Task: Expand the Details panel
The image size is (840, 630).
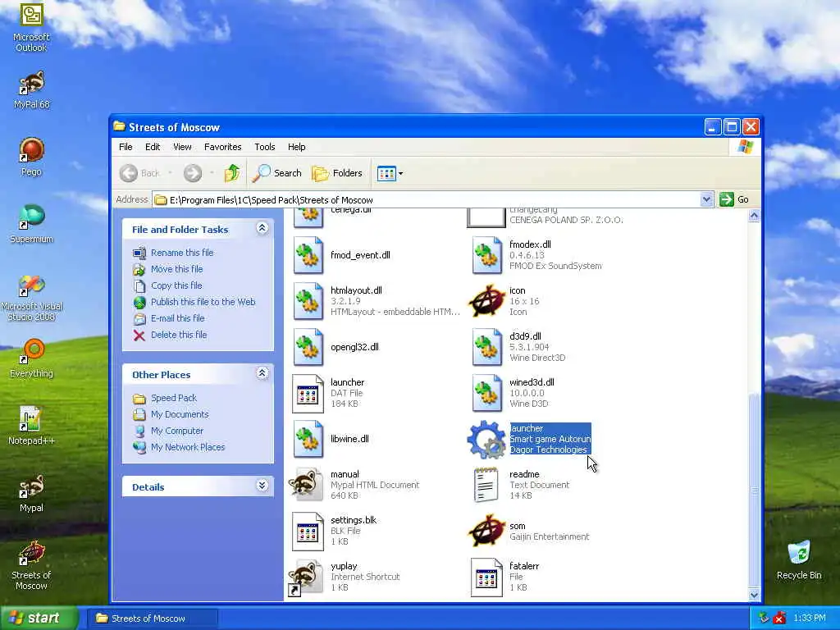Action: point(262,486)
